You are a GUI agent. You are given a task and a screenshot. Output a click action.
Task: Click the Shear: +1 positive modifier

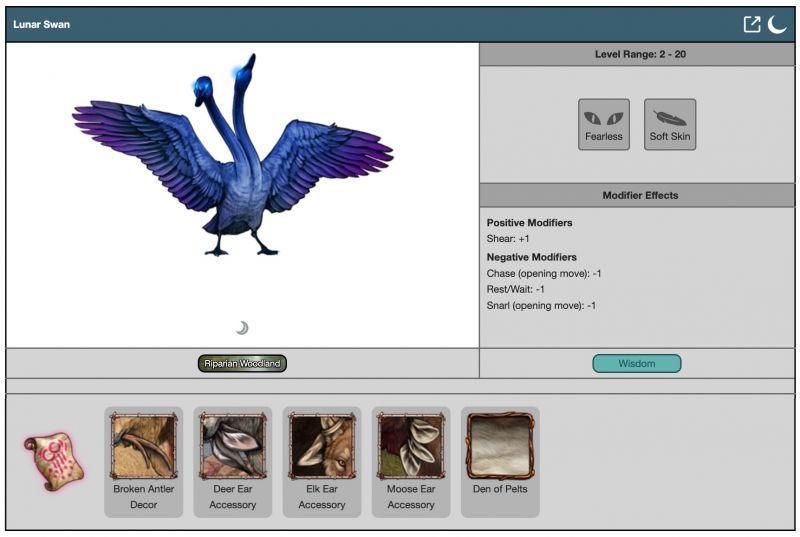tap(510, 239)
